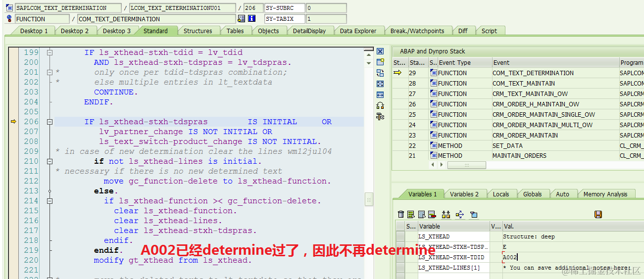Switch to Globals tab
This screenshot has width=644, height=279.
tap(533, 194)
